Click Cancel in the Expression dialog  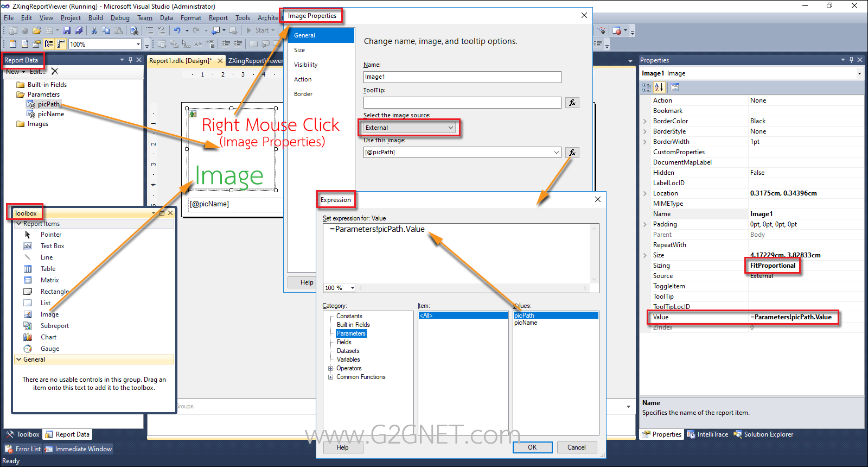click(576, 447)
